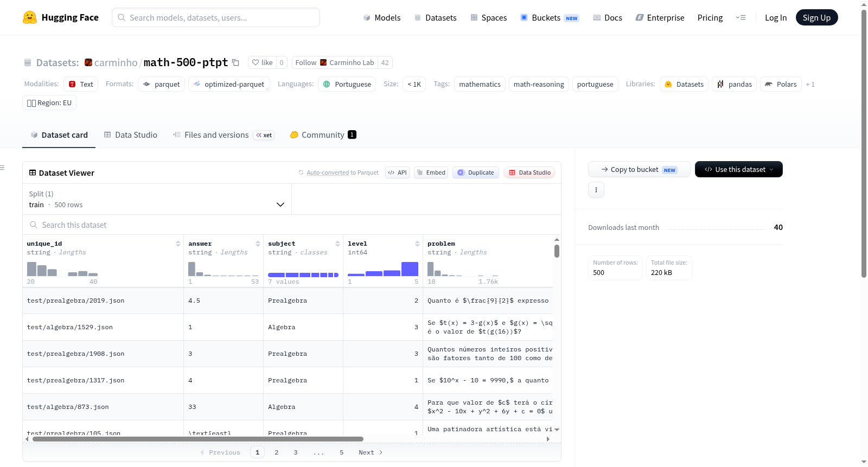Click the Datasets library tag
Screen dimensions: 868x467
click(x=684, y=84)
